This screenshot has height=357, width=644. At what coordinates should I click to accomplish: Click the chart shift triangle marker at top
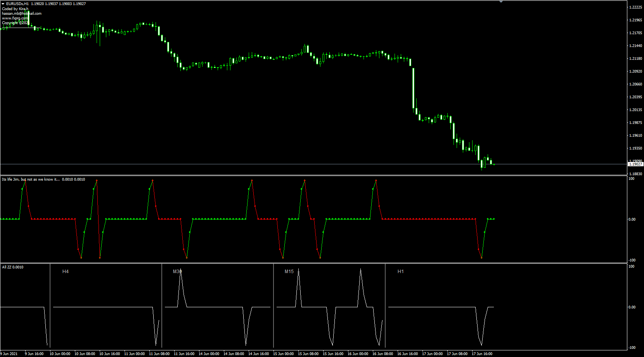pos(501,2)
